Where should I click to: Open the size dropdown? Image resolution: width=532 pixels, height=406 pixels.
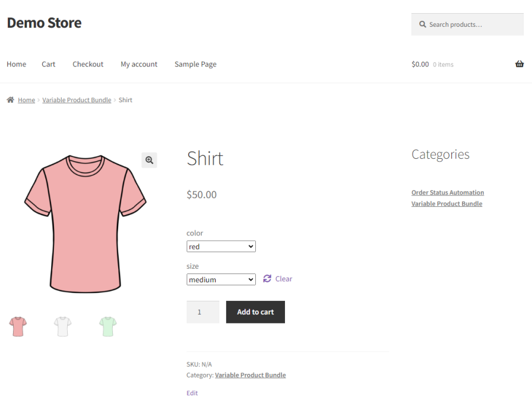[x=221, y=279]
